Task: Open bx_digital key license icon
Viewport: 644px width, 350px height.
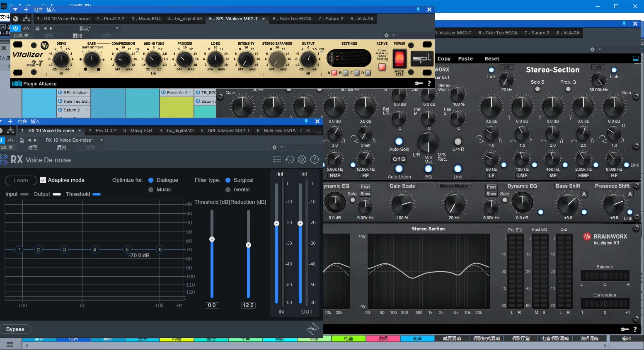Action: pyautogui.click(x=625, y=329)
